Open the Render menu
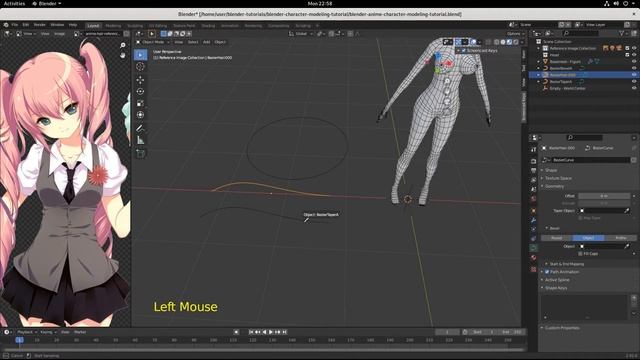 click(40, 25)
